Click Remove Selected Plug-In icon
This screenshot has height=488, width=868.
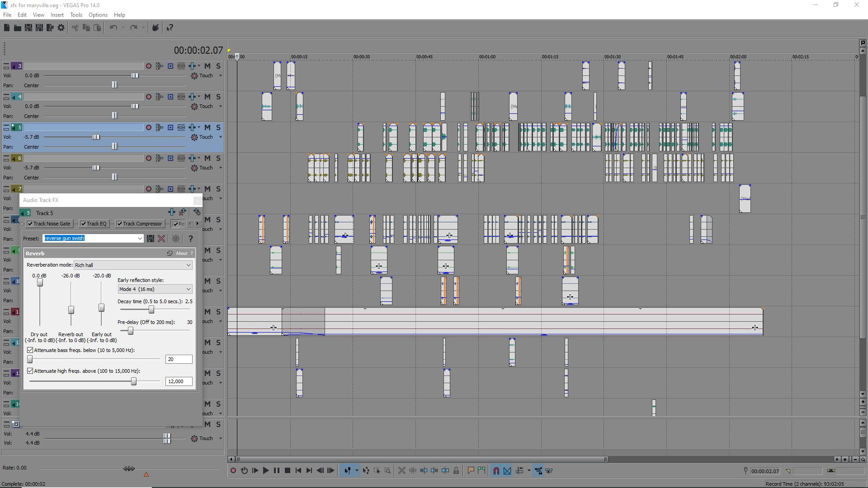click(183, 212)
